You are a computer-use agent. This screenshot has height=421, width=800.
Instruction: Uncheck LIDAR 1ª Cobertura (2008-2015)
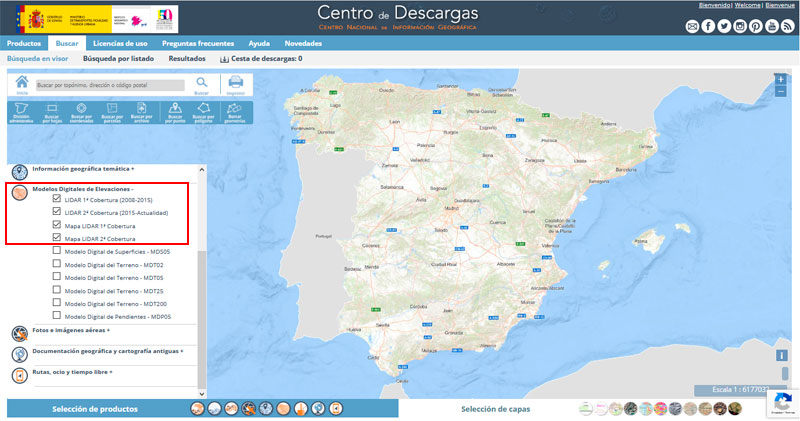(57, 199)
